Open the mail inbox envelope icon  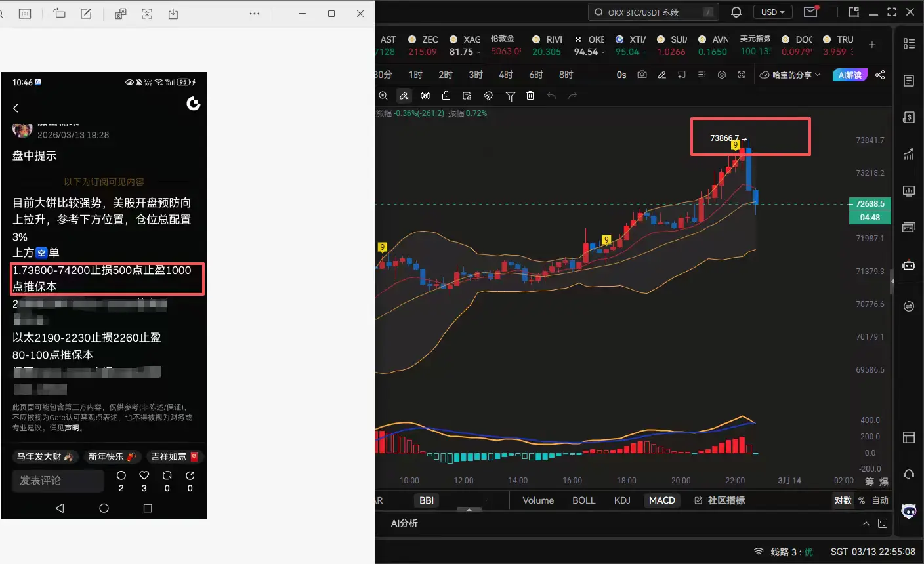tap(811, 12)
